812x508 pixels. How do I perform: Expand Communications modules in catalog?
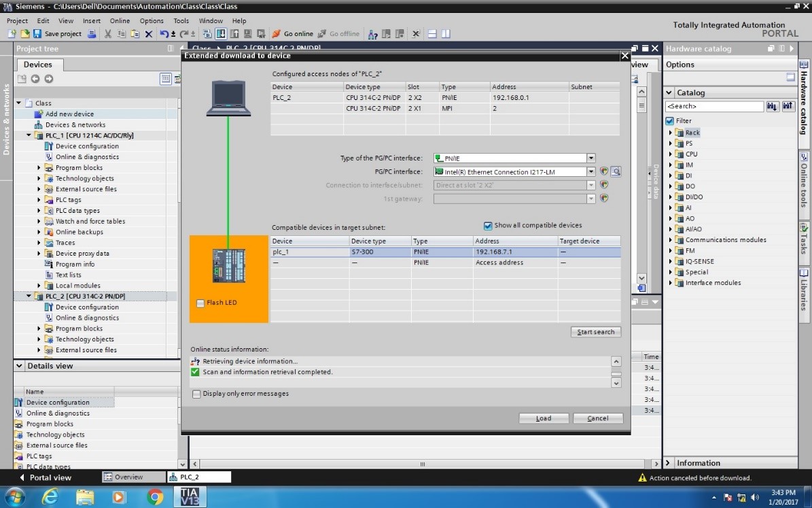pos(670,240)
